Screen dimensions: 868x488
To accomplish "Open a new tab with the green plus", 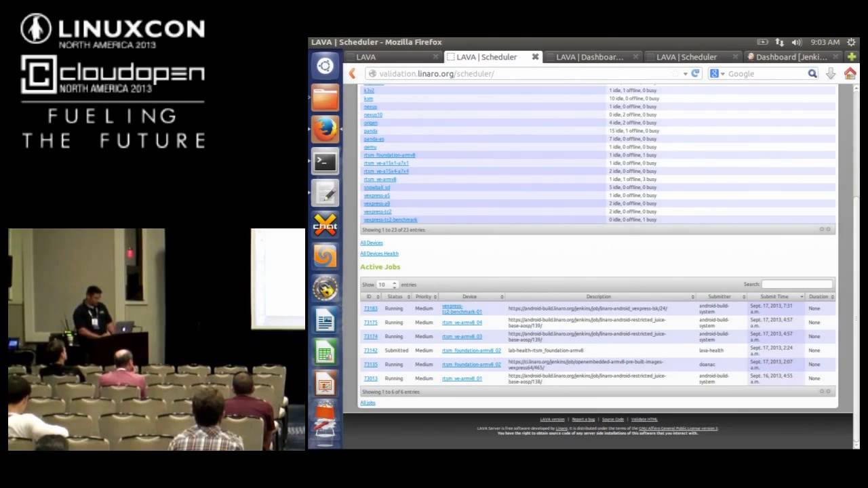I will (x=852, y=57).
